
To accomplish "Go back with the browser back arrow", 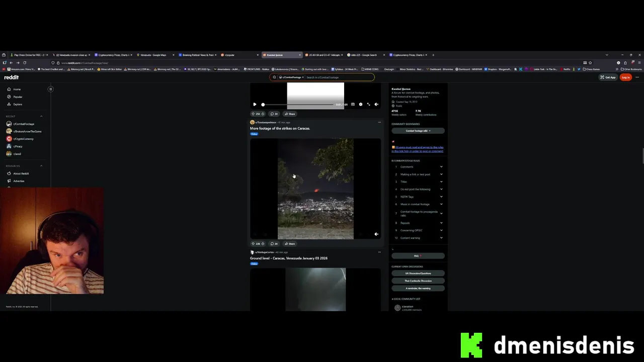I will (x=11, y=63).
